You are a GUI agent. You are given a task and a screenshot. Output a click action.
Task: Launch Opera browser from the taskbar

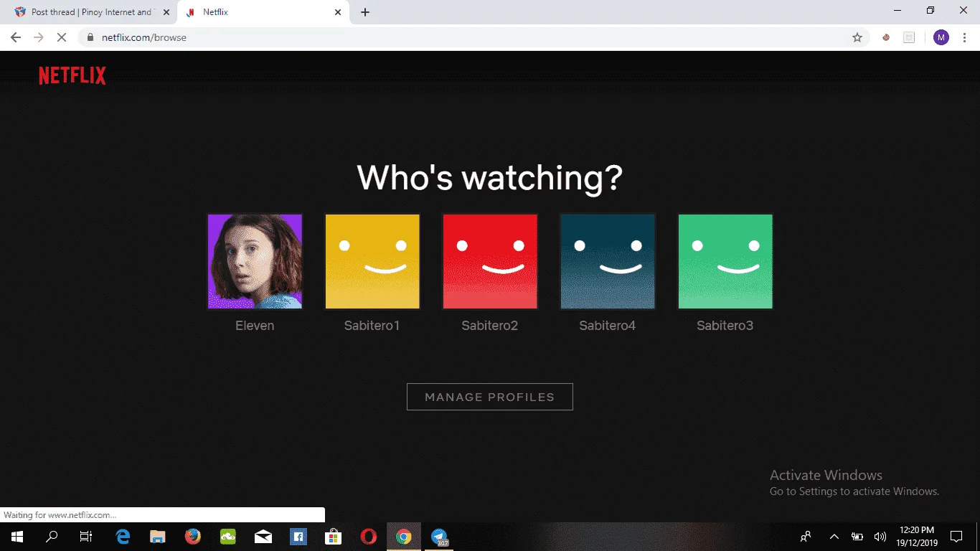[369, 536]
